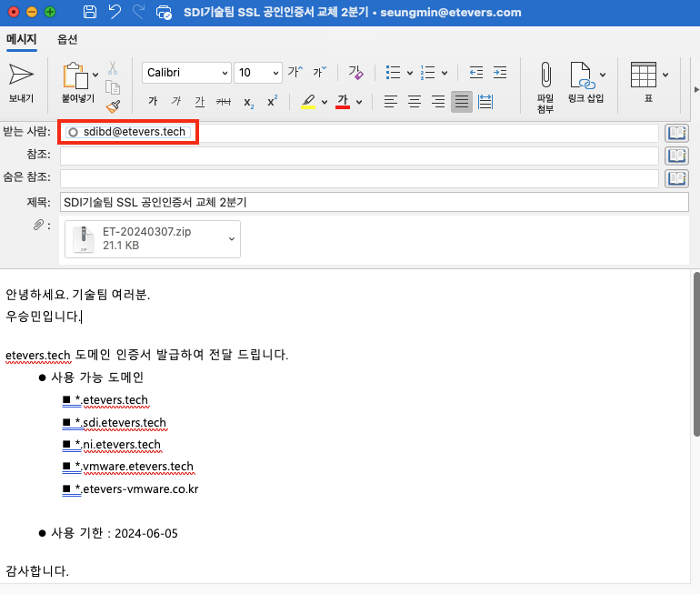Click the yellow highlight color button

pyautogui.click(x=308, y=102)
